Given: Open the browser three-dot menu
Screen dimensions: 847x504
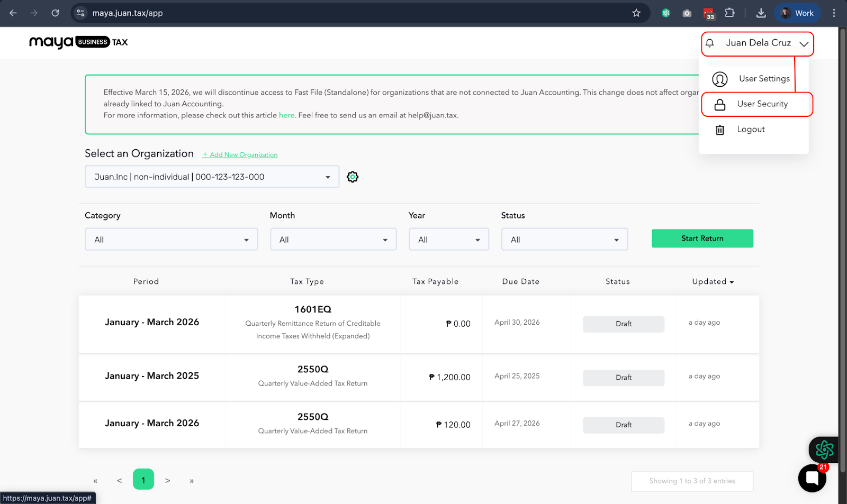Looking at the screenshot, I should pos(834,13).
